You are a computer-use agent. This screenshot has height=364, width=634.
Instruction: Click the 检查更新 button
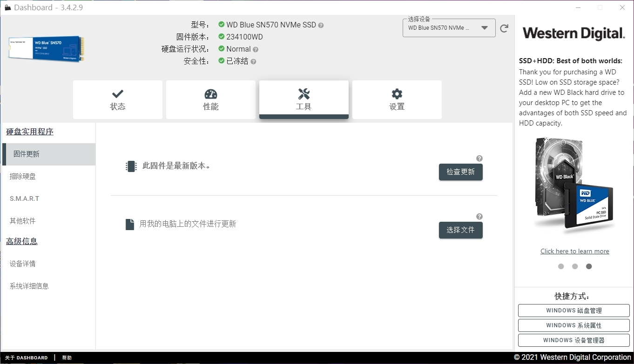(461, 172)
